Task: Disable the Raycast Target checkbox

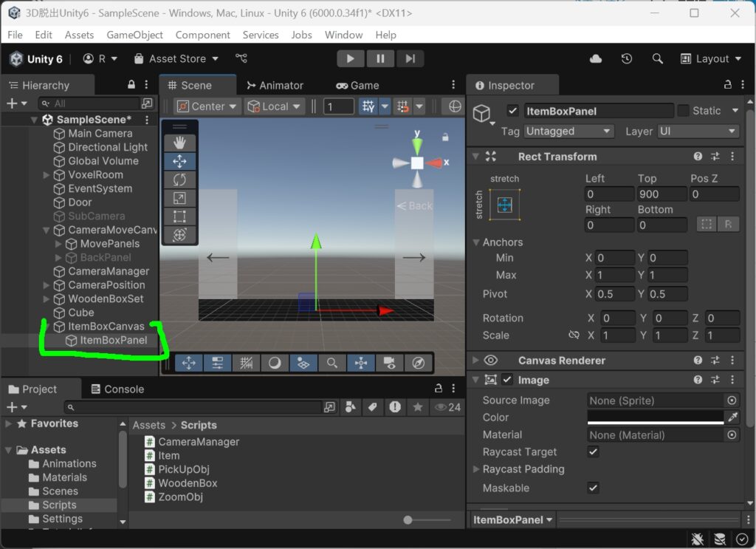Action: click(x=593, y=451)
